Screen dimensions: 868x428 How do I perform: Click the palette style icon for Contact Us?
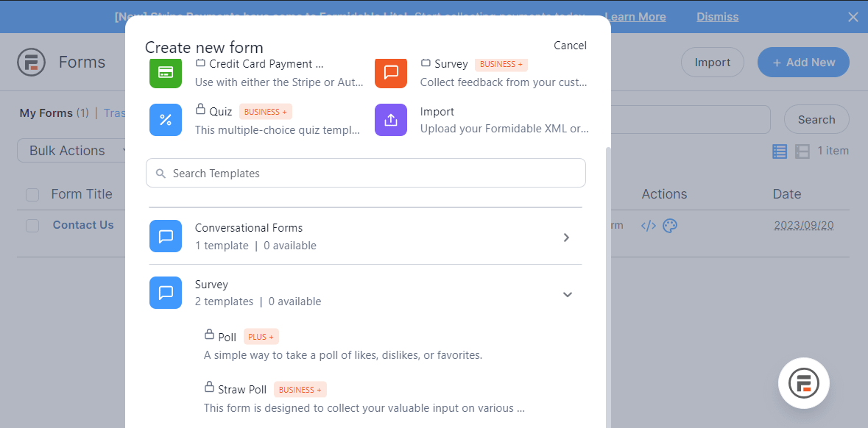[x=670, y=226]
